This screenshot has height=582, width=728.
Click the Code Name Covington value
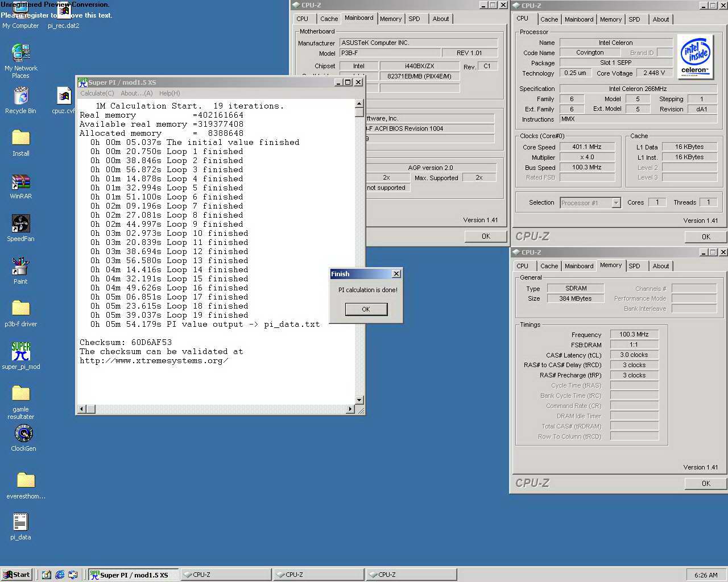pos(590,52)
